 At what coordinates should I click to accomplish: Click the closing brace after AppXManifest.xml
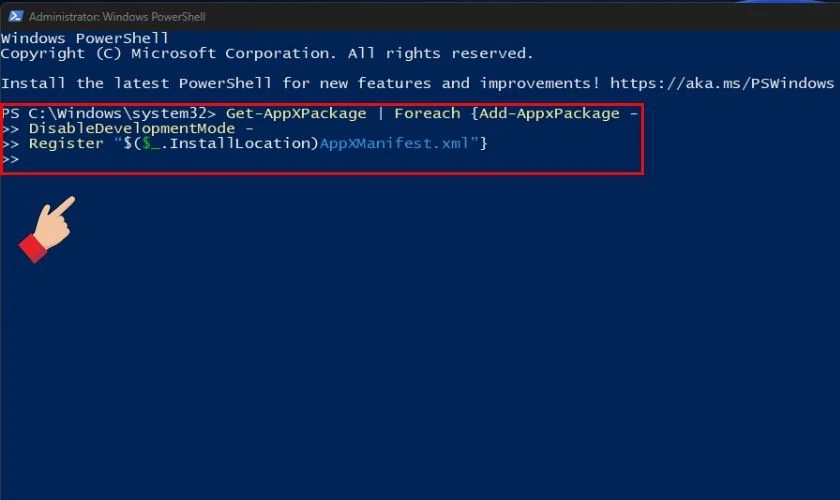pyautogui.click(x=483, y=144)
